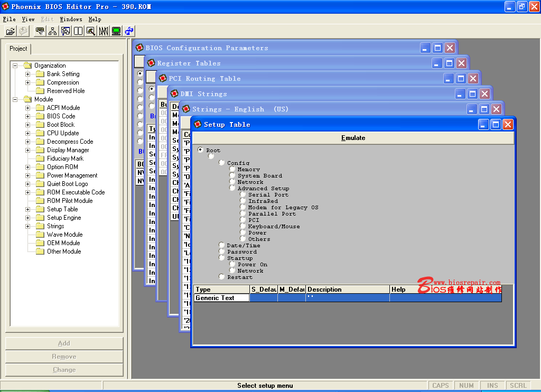The width and height of the screenshot is (541, 392).
Task: Click the hammer toolbar icon
Action: point(91,31)
